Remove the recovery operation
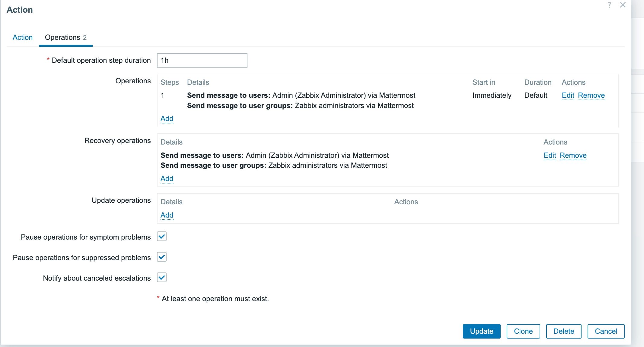 coord(573,155)
